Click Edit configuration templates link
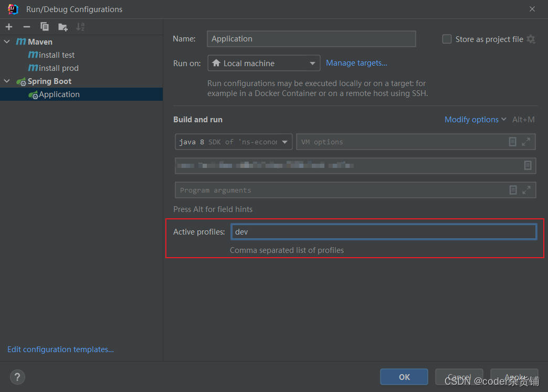 (60, 349)
